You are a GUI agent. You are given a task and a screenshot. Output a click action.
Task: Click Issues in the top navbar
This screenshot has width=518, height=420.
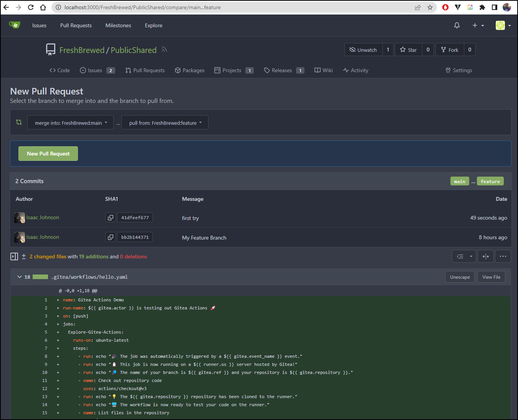[39, 25]
